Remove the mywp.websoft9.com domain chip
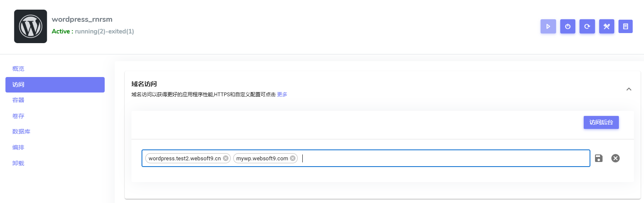This screenshot has height=203, width=644. [x=293, y=158]
